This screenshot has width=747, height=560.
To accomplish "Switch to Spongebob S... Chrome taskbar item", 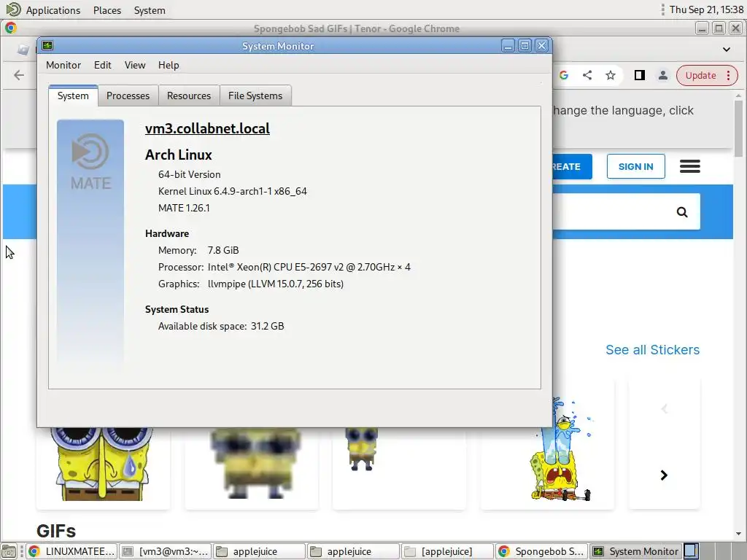I will pyautogui.click(x=541, y=551).
